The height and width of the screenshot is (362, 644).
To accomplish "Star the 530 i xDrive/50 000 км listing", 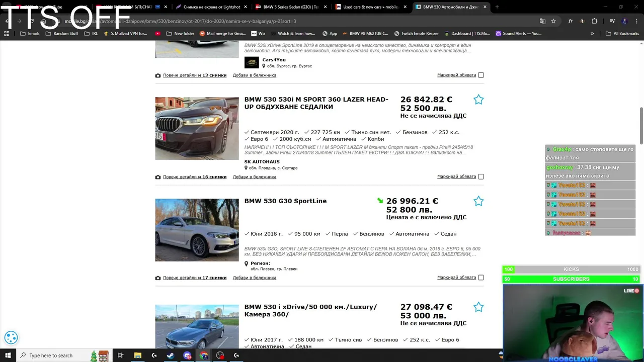I will pos(478,307).
